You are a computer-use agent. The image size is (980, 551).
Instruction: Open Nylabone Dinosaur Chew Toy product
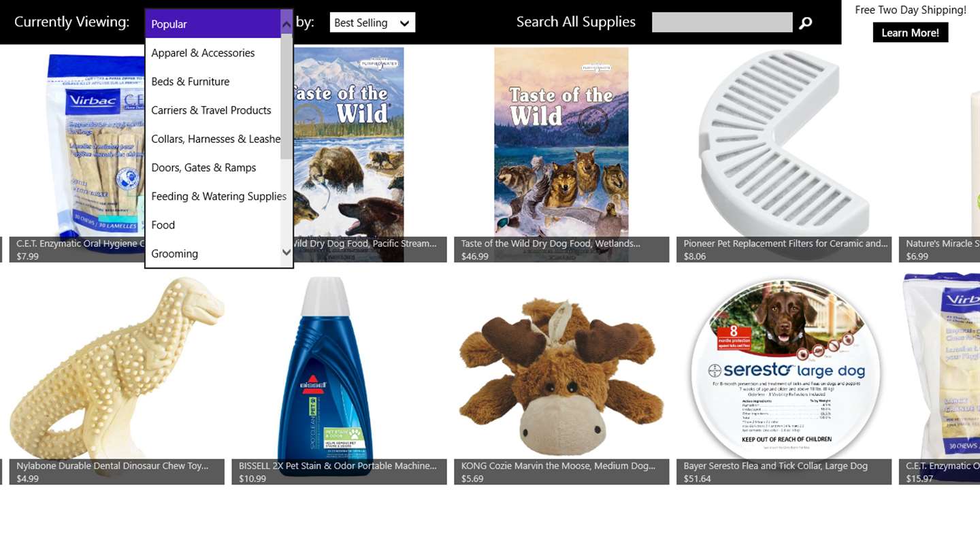(x=117, y=378)
